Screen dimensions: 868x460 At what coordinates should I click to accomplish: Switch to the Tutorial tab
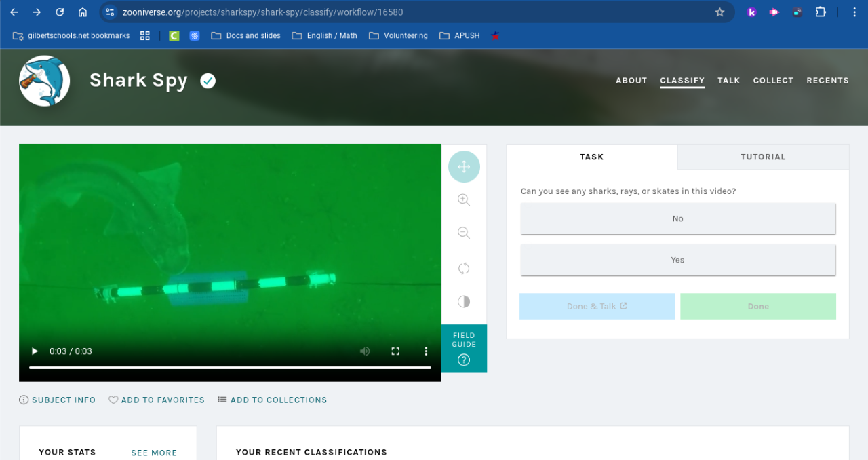coord(763,157)
